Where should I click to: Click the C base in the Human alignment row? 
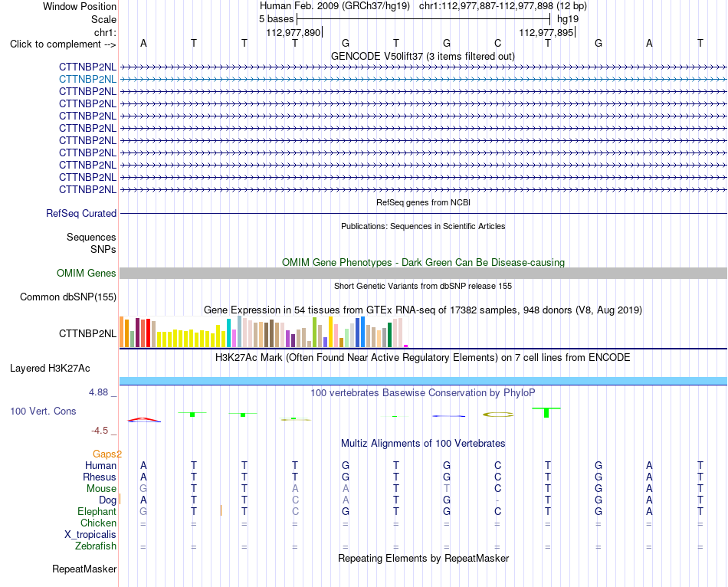[x=497, y=465]
